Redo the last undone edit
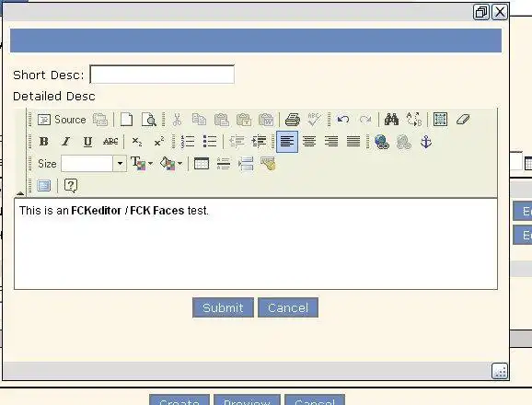This screenshot has height=405, width=532. click(x=365, y=120)
